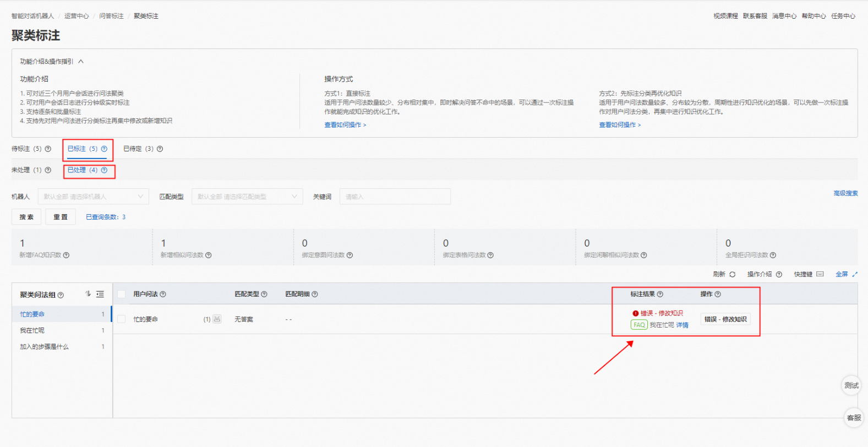This screenshot has height=447, width=868.
Task: Switch to the 待标注 (5) tab
Action: tap(26, 149)
